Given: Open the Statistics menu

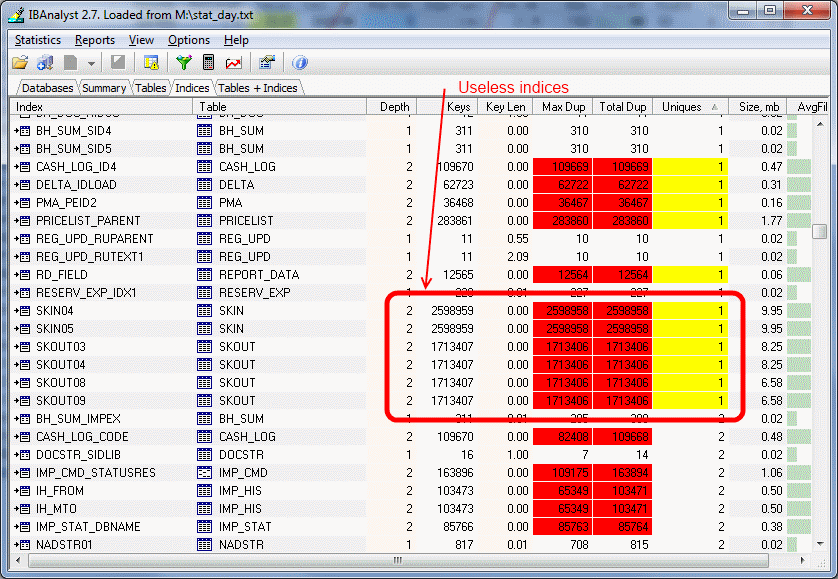Looking at the screenshot, I should point(38,40).
